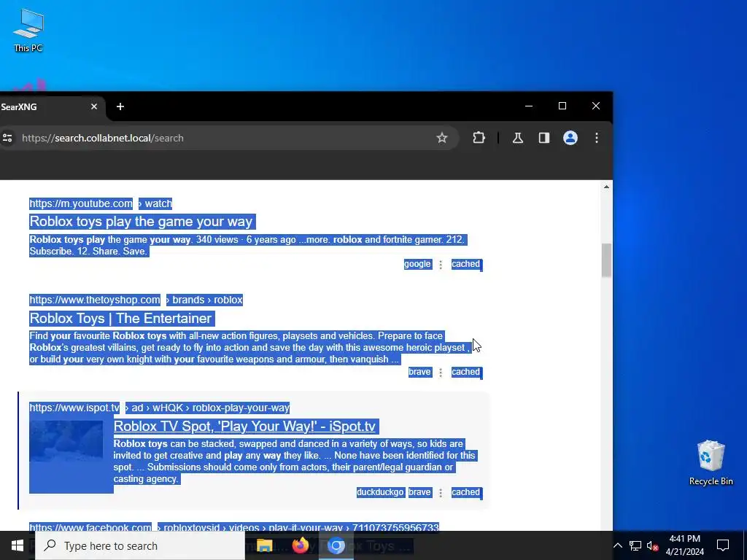Click the taskbar search box
Screen dimensions: 747x560
pyautogui.click(x=140, y=545)
